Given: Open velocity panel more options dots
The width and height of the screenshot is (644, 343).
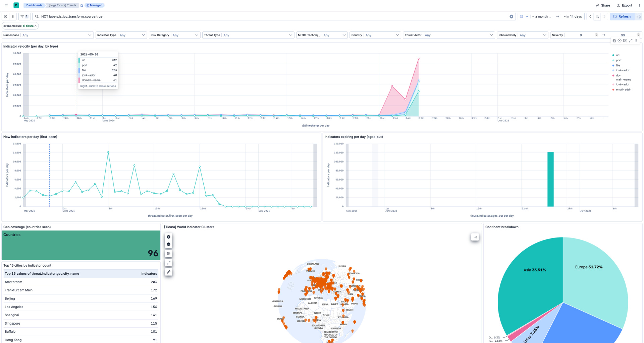Looking at the screenshot, I should tap(636, 41).
